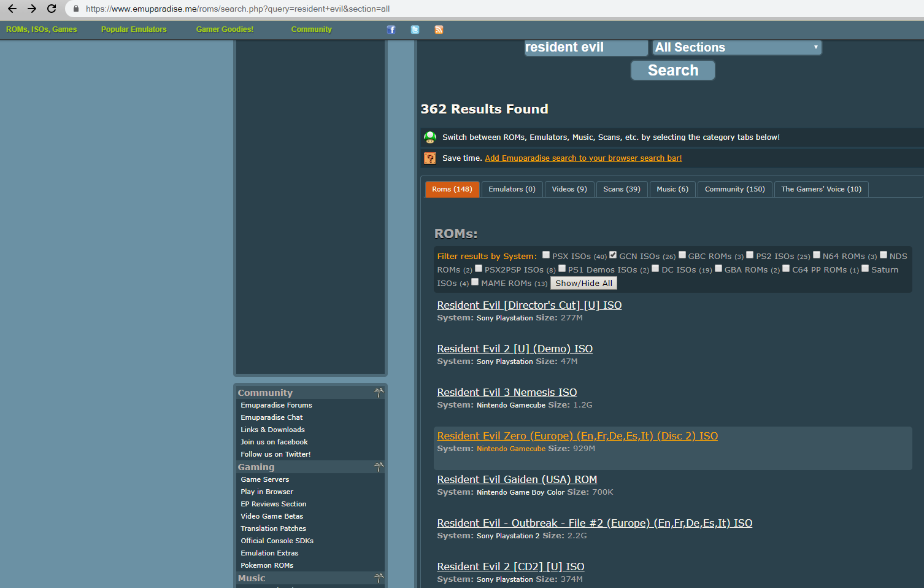Viewport: 924px width, 588px height.
Task: Click the Search button
Action: pos(673,70)
